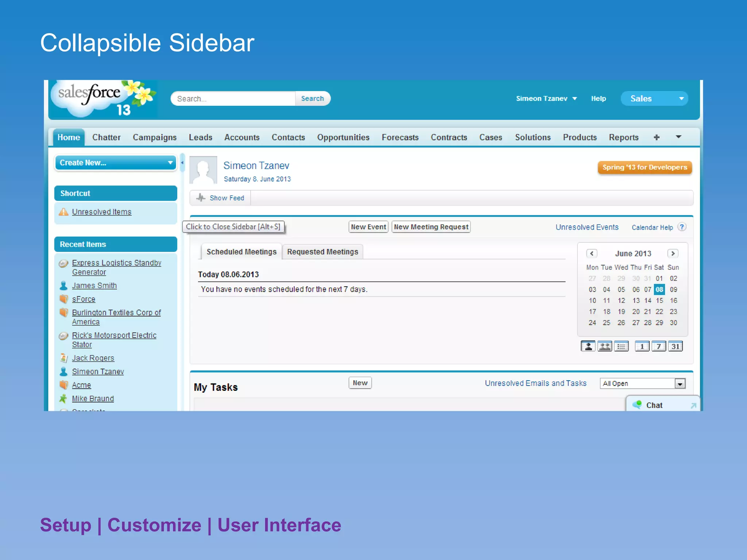This screenshot has height=560, width=747.
Task: Click product icon next to Rick's Motorsport
Action: pos(63,335)
